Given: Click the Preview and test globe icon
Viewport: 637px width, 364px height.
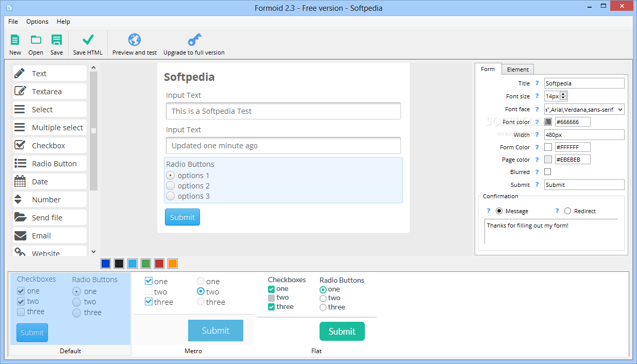Looking at the screenshot, I should [x=135, y=40].
